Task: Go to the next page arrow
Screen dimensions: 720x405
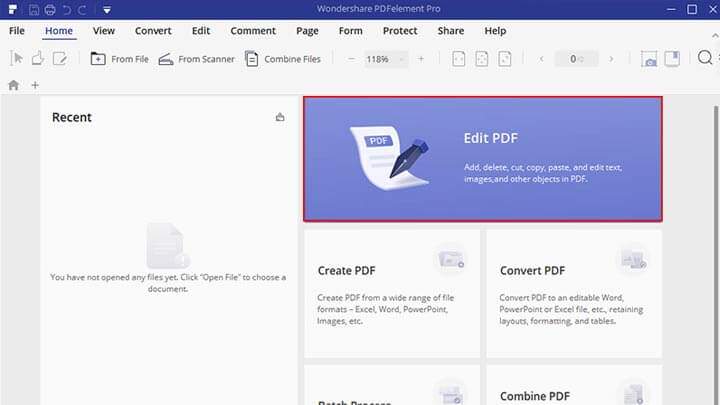Action: [x=611, y=59]
